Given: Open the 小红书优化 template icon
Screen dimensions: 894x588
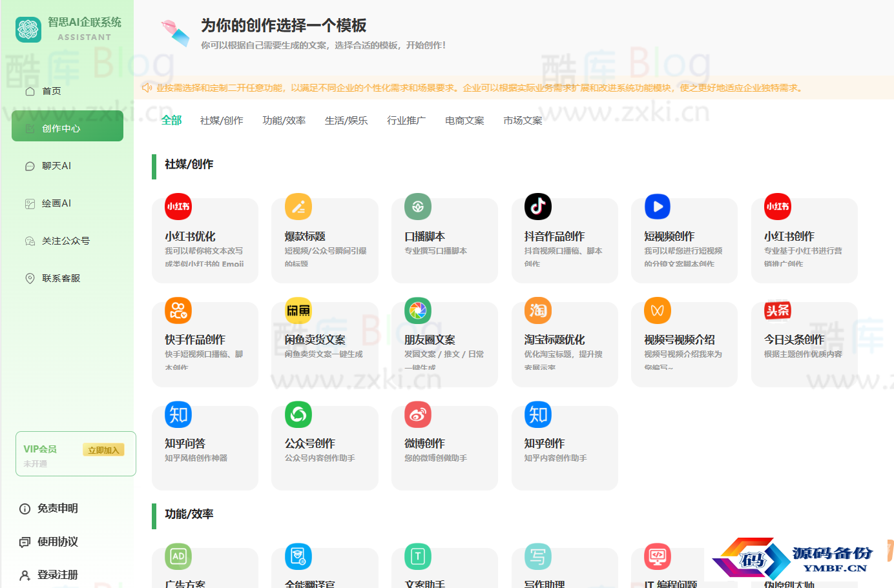Looking at the screenshot, I should pos(178,207).
